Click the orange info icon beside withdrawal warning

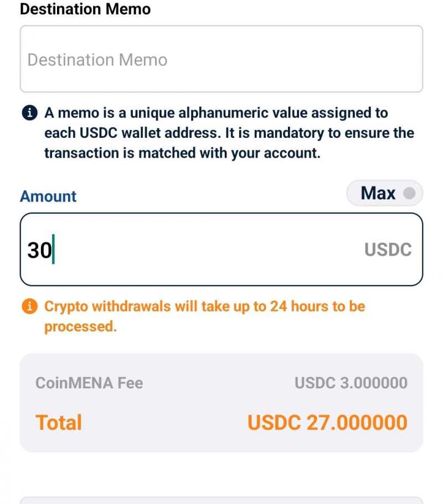coord(29,306)
